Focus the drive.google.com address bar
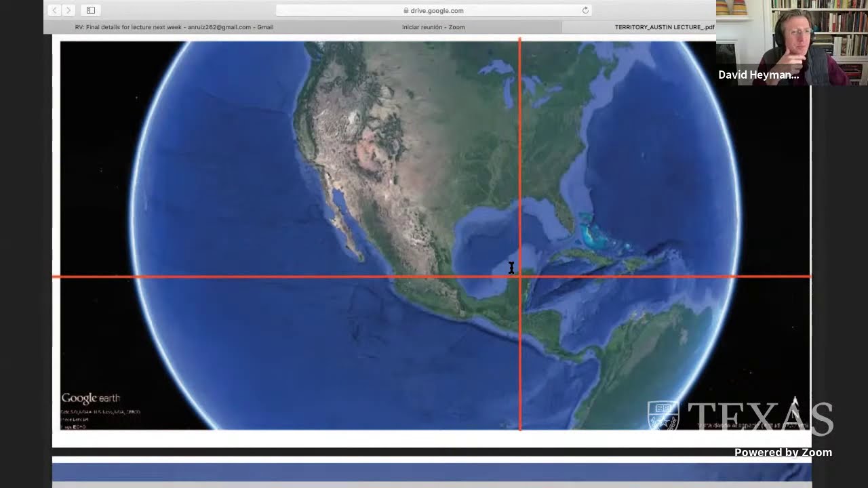 433,10
